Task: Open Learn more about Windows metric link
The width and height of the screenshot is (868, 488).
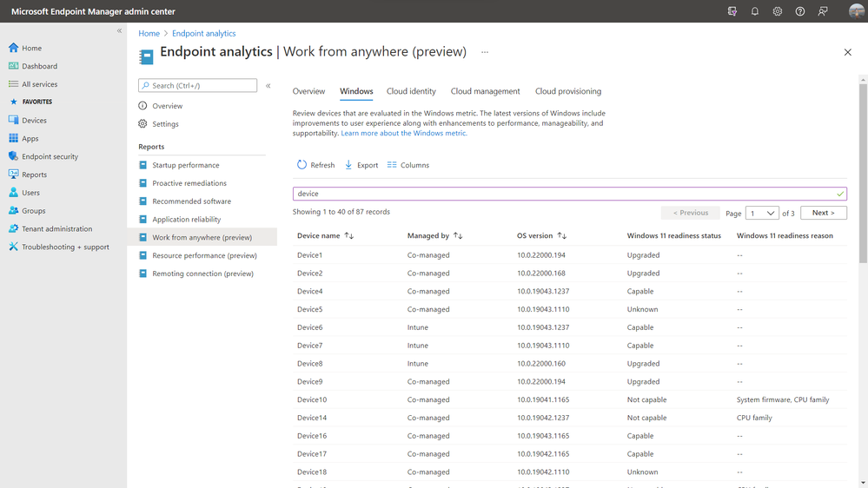Action: [404, 134]
